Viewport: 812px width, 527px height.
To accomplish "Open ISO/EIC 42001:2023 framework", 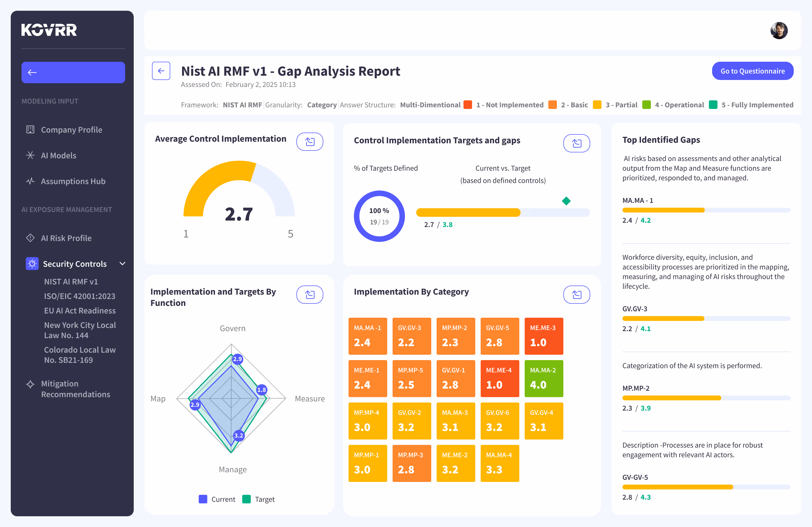I will point(79,296).
